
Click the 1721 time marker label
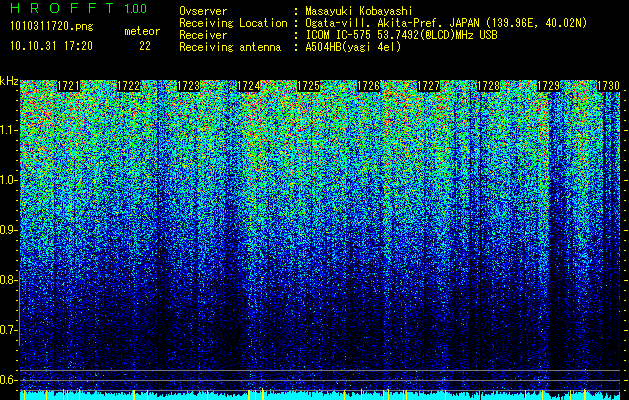[x=69, y=86]
